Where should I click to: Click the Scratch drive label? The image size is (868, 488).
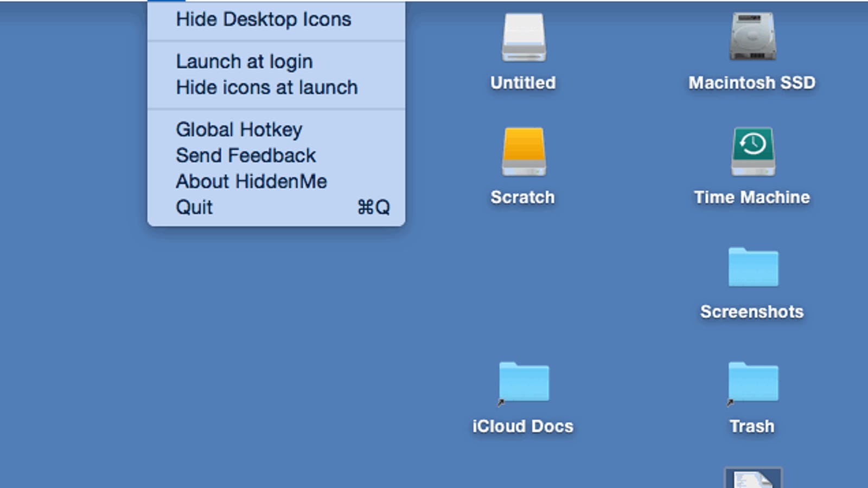coord(522,197)
